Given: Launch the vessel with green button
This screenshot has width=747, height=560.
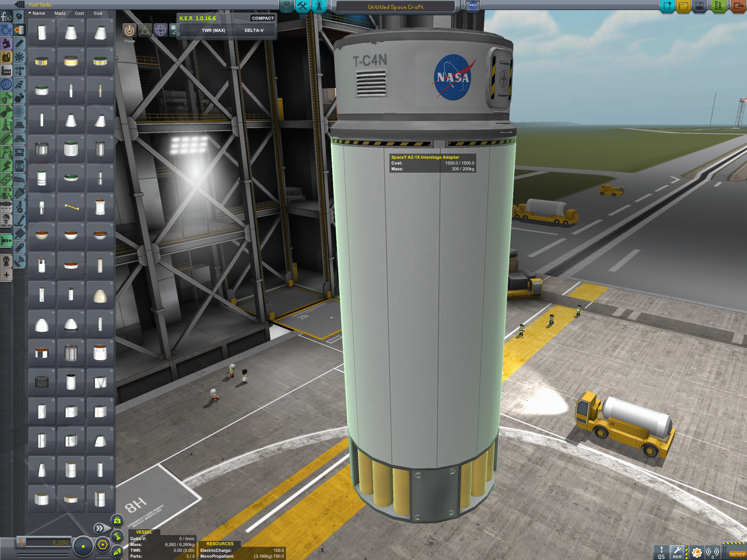Looking at the screenshot, I should (x=719, y=6).
